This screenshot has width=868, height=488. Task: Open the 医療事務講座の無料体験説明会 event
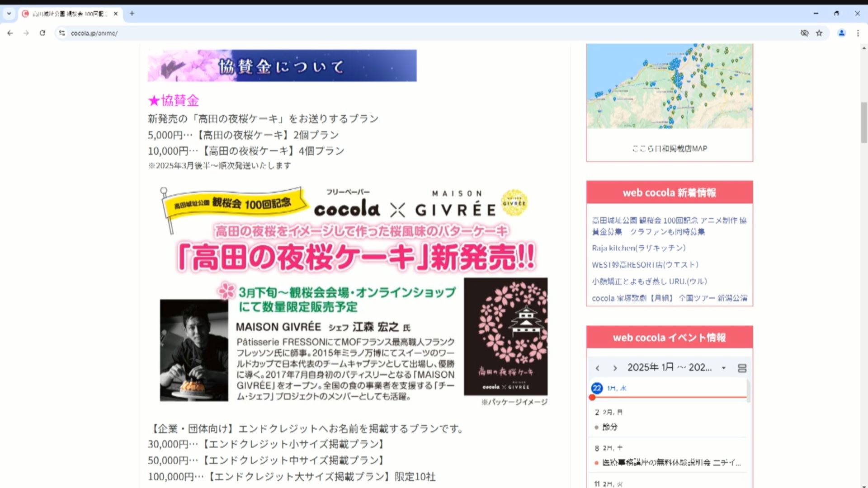671,463
